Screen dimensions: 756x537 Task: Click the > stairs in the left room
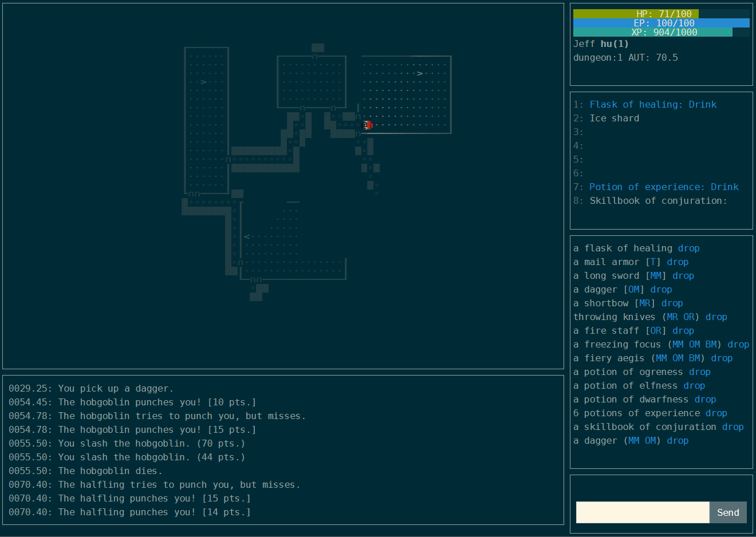(203, 82)
